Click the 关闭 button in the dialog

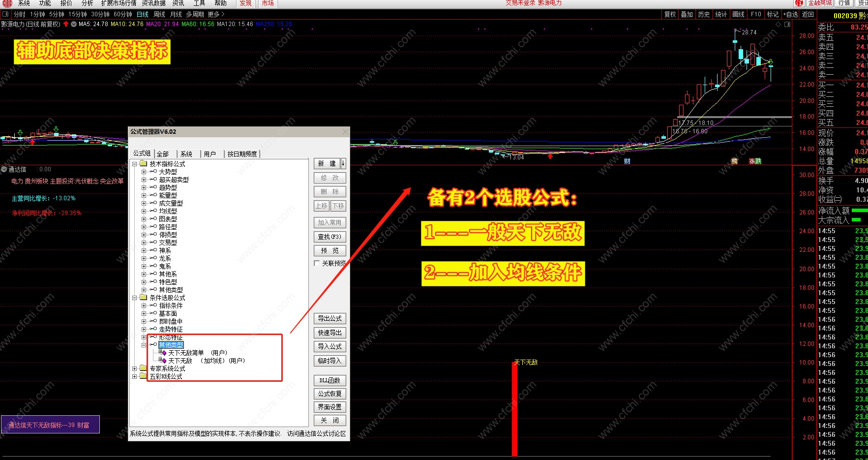pos(330,420)
